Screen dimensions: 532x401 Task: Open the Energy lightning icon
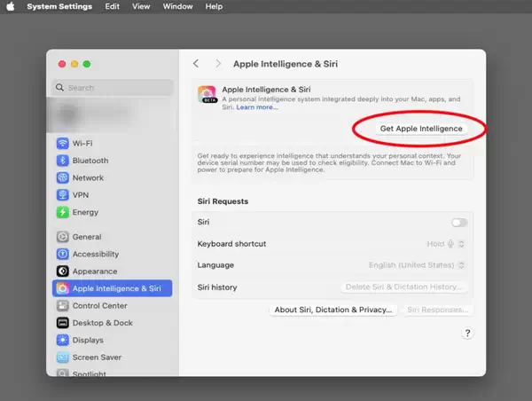point(62,212)
